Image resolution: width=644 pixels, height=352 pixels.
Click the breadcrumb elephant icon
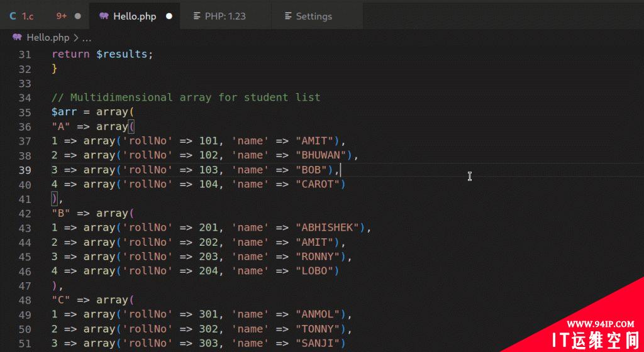click(17, 37)
